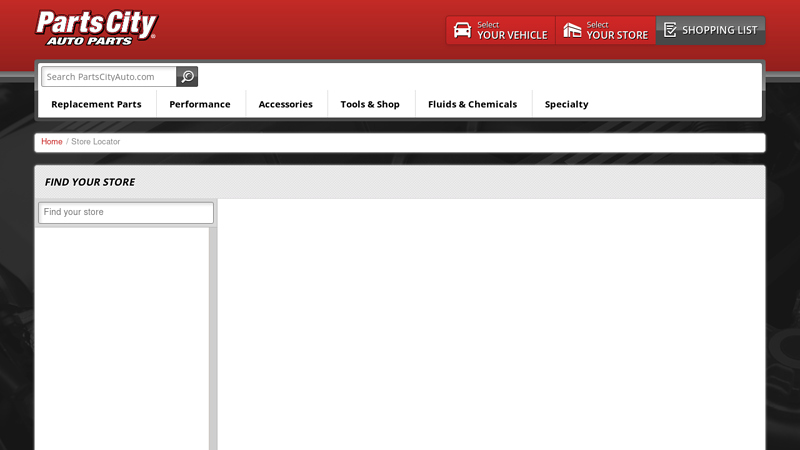The height and width of the screenshot is (450, 800).
Task: Expand the Specialty menu
Action: (x=566, y=104)
